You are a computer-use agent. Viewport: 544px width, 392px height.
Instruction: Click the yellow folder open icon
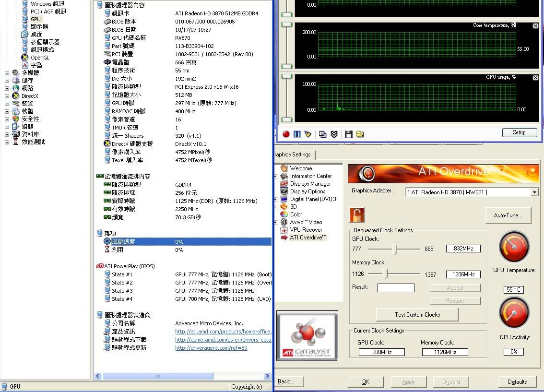pos(360,134)
